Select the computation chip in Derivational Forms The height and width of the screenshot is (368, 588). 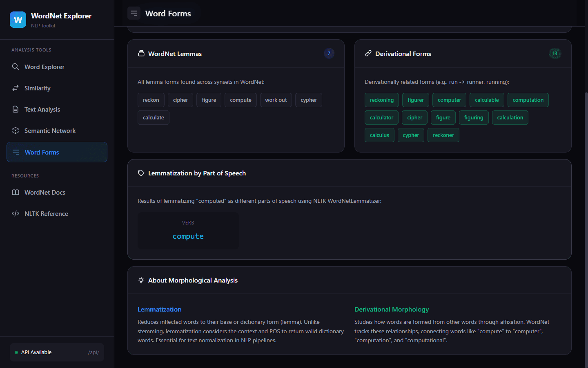tap(528, 100)
